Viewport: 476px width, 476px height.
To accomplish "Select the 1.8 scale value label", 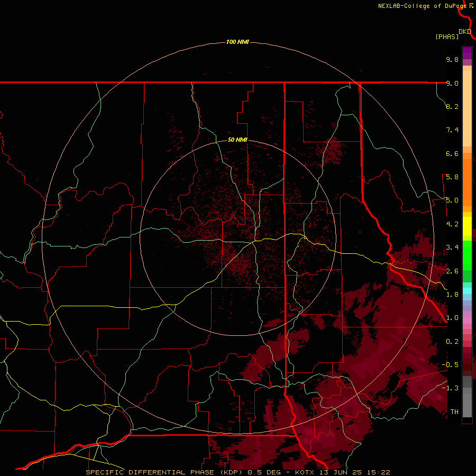I will coord(452,295).
